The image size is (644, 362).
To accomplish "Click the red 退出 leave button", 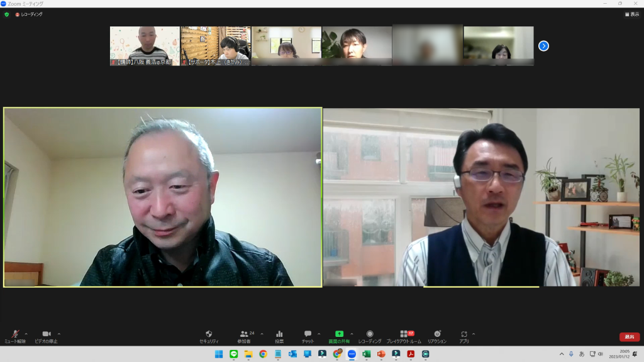I will pyautogui.click(x=629, y=337).
